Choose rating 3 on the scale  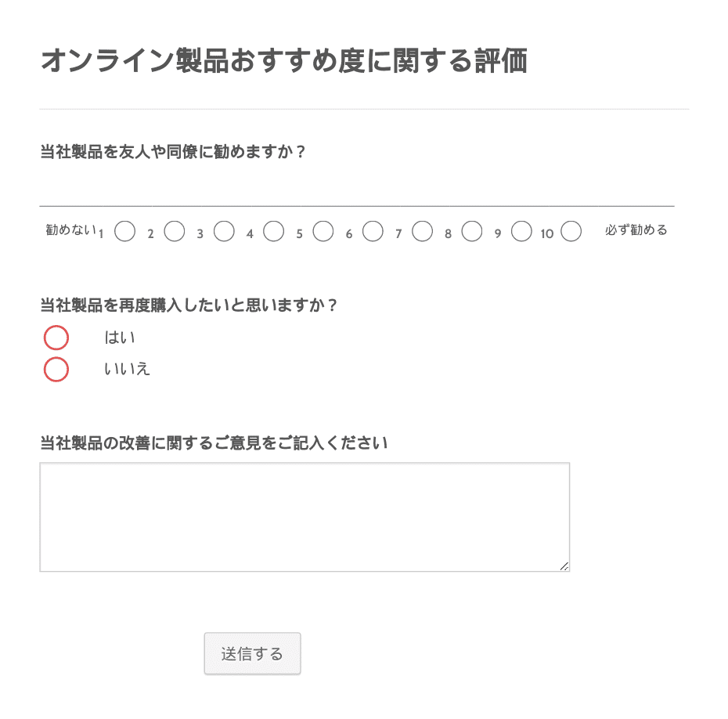point(224,231)
